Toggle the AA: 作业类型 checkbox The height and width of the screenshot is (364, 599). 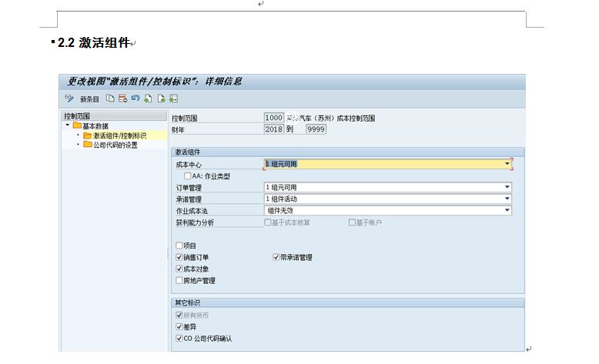click(x=188, y=175)
